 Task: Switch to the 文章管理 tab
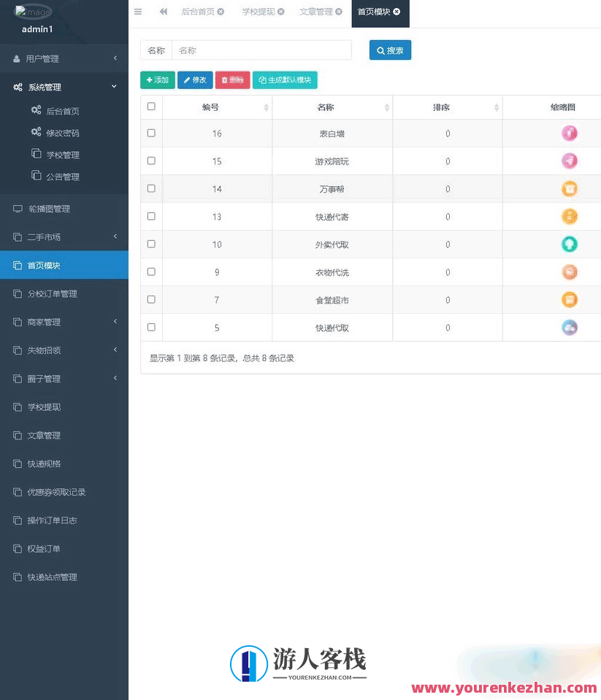click(x=315, y=11)
